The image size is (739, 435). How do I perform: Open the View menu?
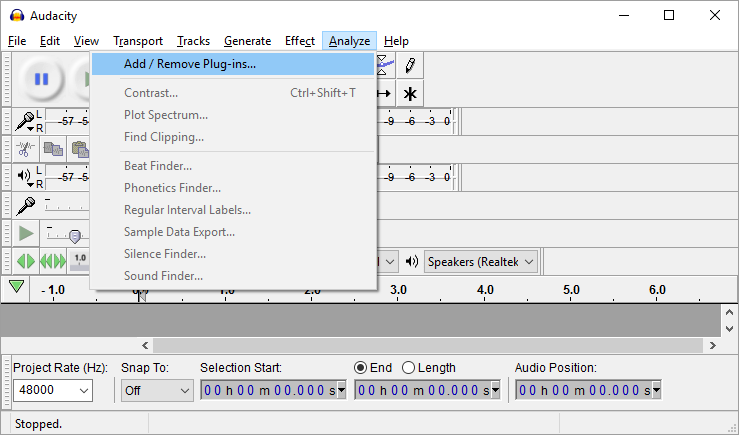pos(86,41)
